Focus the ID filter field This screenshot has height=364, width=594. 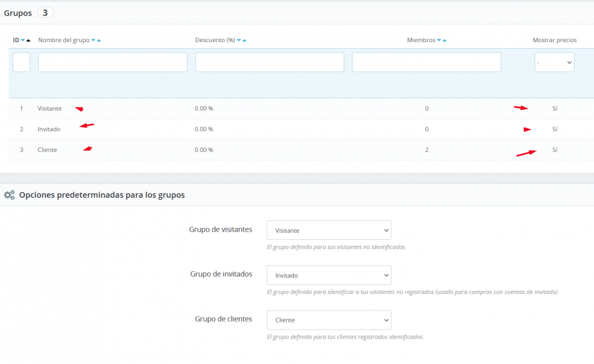point(21,62)
